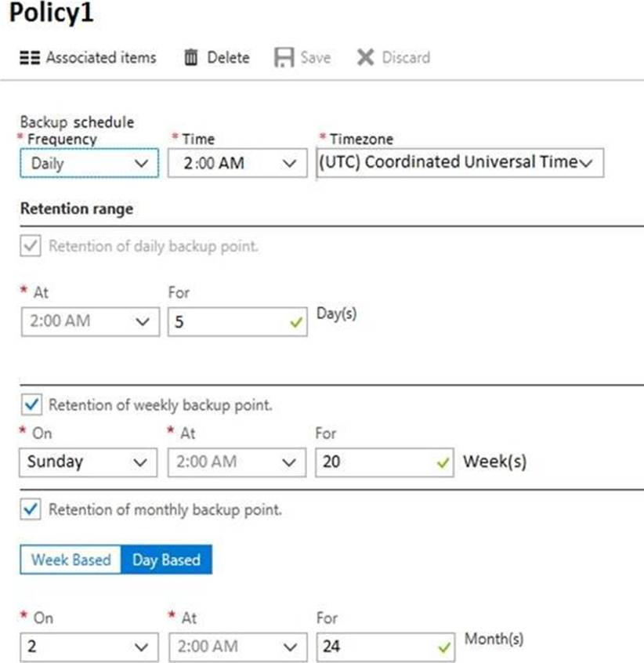Viewport: 644px width, 663px height.
Task: Click the Associated items label
Action: tap(101, 58)
